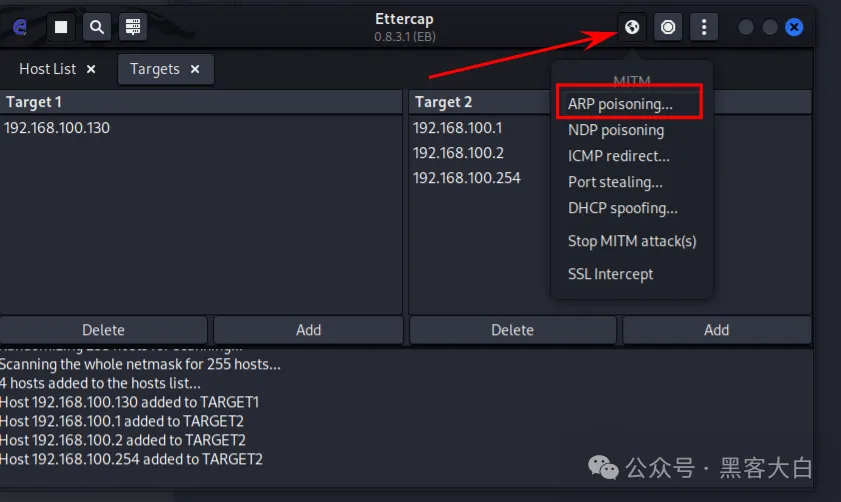This screenshot has height=502, width=841.
Task: Select DHCP spoofing menu entry
Action: pyautogui.click(x=623, y=208)
